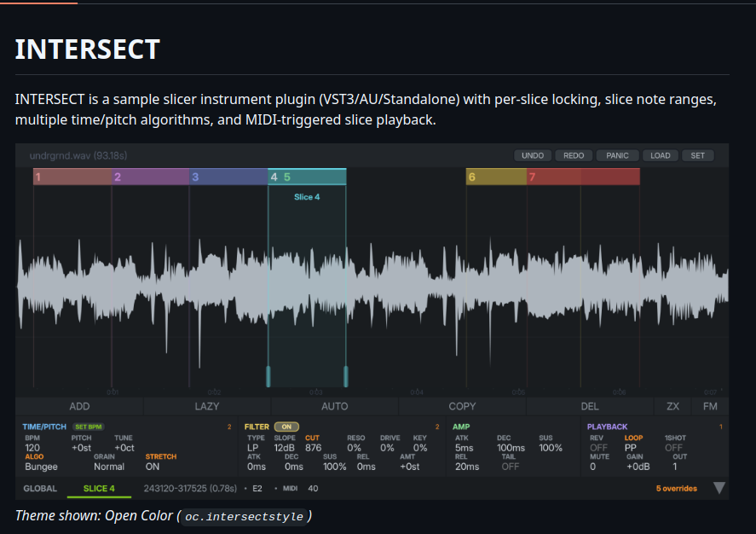
Task: Edit the filter RESO 0% value
Action: 354,448
